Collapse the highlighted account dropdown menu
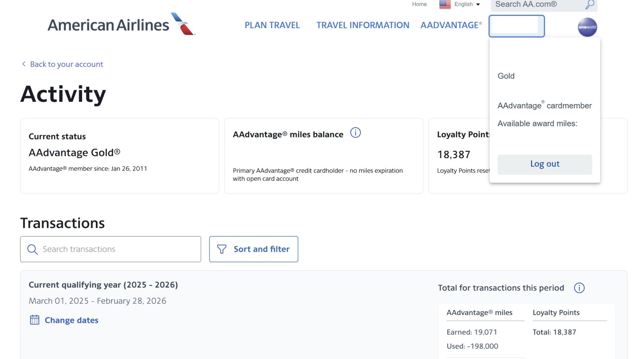This screenshot has height=359, width=644. click(516, 26)
